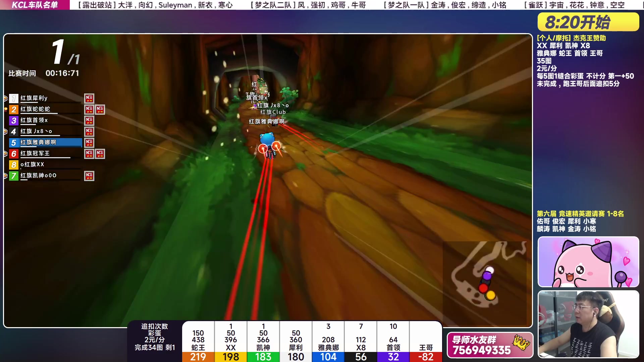Click the rank 4 badge beside 红旗 Jx8

[13, 131]
